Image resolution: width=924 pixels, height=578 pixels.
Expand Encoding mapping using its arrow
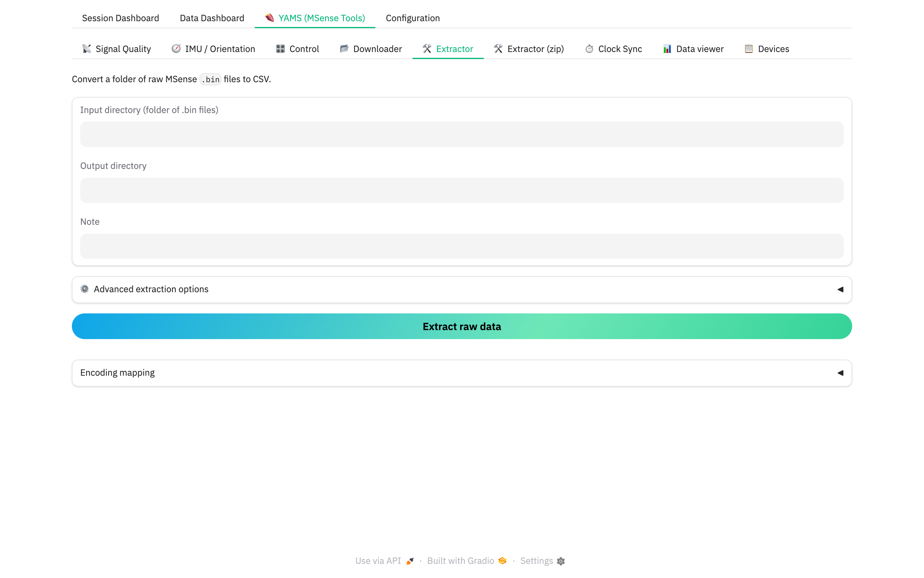pos(840,373)
